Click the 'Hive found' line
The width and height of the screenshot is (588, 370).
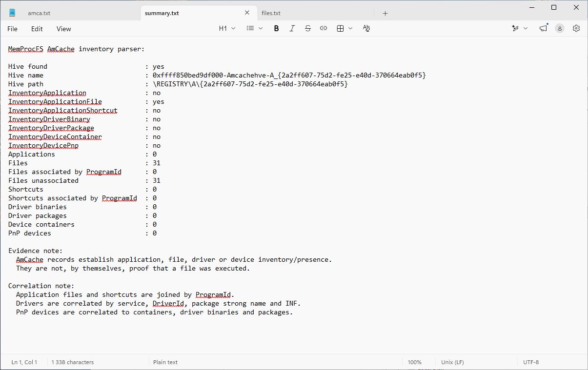[x=86, y=66]
